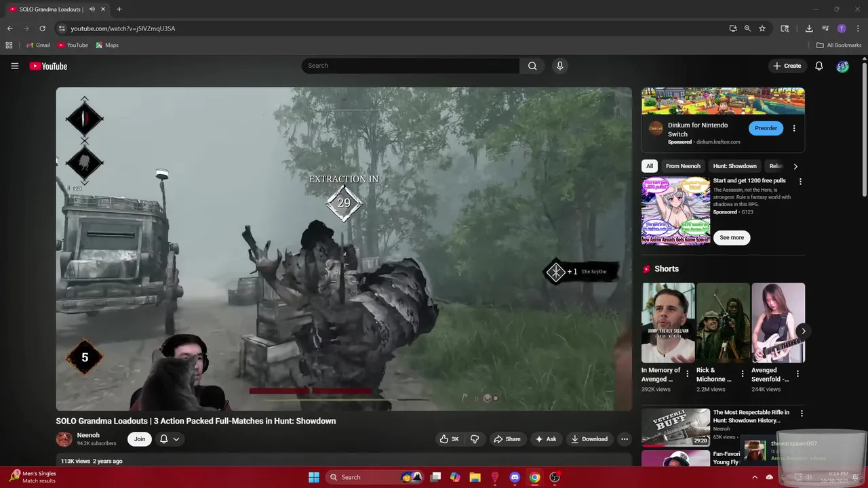Open the Most Respectable Rifle video thumbnail

[675, 427]
